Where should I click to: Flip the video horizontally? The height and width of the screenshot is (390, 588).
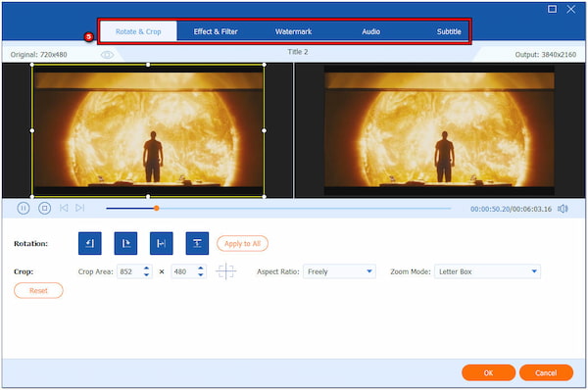pyautogui.click(x=162, y=243)
